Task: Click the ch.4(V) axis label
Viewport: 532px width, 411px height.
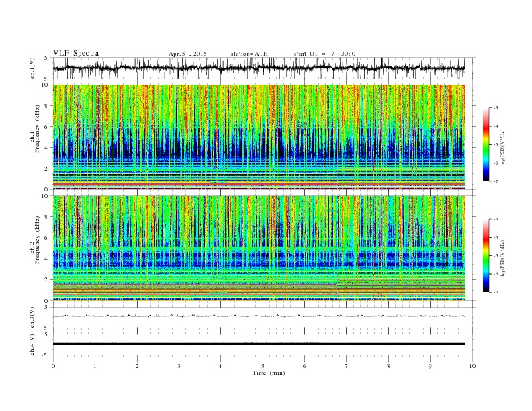Action: (32, 345)
